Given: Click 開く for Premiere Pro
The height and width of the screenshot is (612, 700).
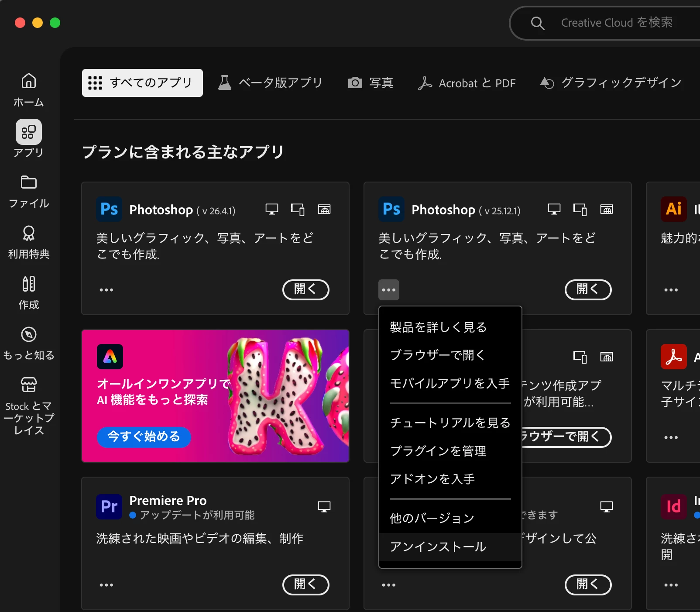Looking at the screenshot, I should (305, 584).
